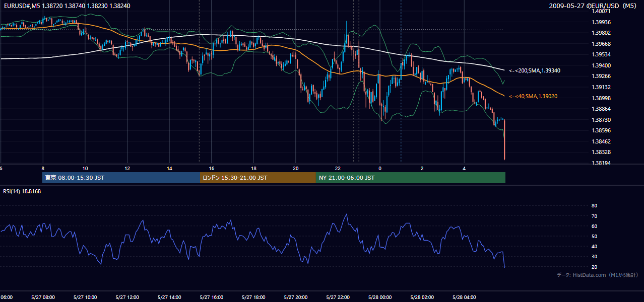Click RSI scale level 70
Viewport: 644px width, 302px height.
point(594,216)
